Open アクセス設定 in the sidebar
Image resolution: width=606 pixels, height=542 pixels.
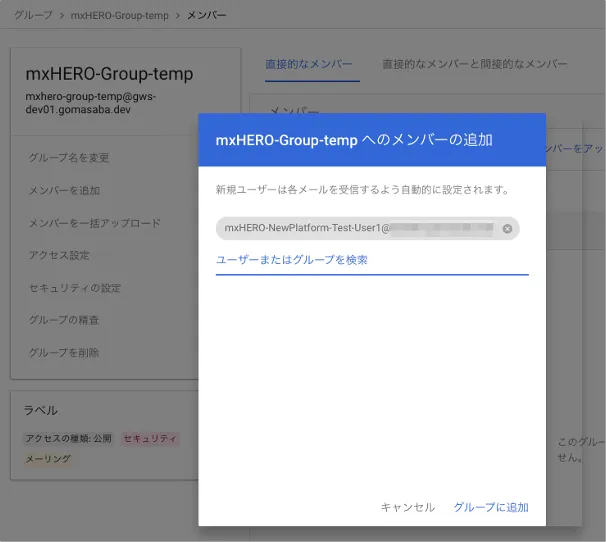coord(59,255)
